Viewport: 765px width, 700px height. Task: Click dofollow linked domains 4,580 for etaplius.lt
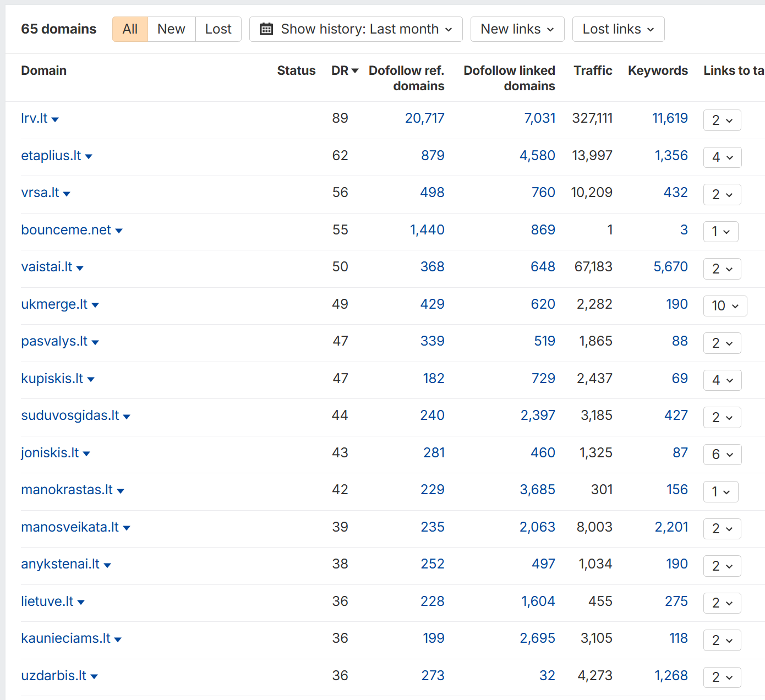pyautogui.click(x=537, y=156)
